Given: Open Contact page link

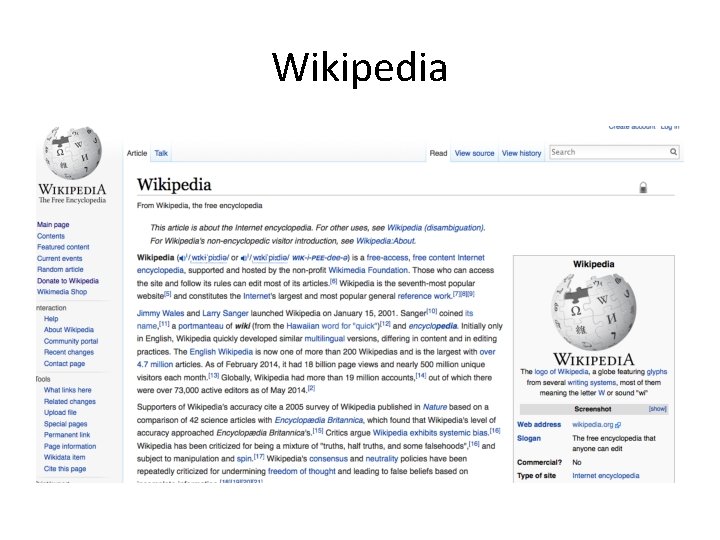Looking at the screenshot, I should tap(64, 364).
